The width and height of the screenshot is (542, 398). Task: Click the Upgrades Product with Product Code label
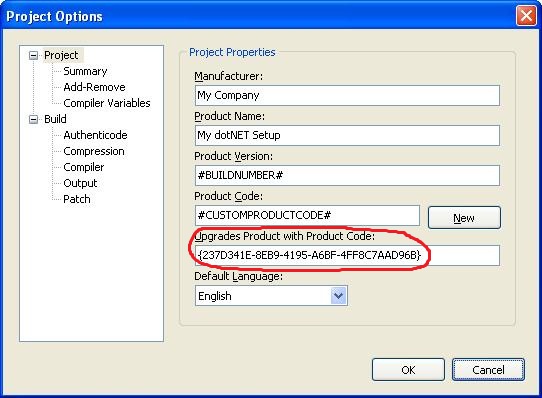click(284, 236)
